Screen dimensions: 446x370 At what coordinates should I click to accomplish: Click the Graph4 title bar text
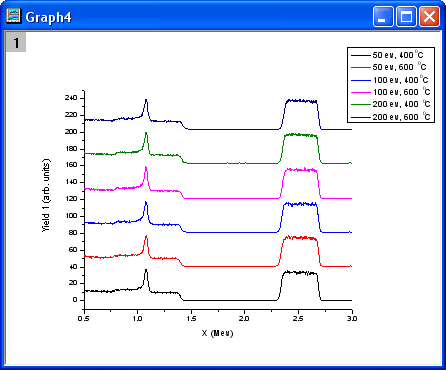click(x=48, y=17)
